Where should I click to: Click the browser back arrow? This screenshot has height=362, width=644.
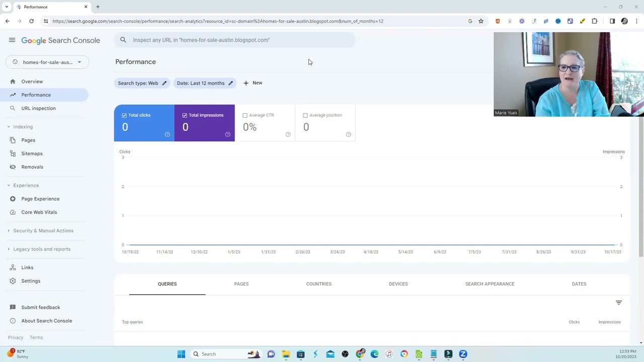click(7, 21)
